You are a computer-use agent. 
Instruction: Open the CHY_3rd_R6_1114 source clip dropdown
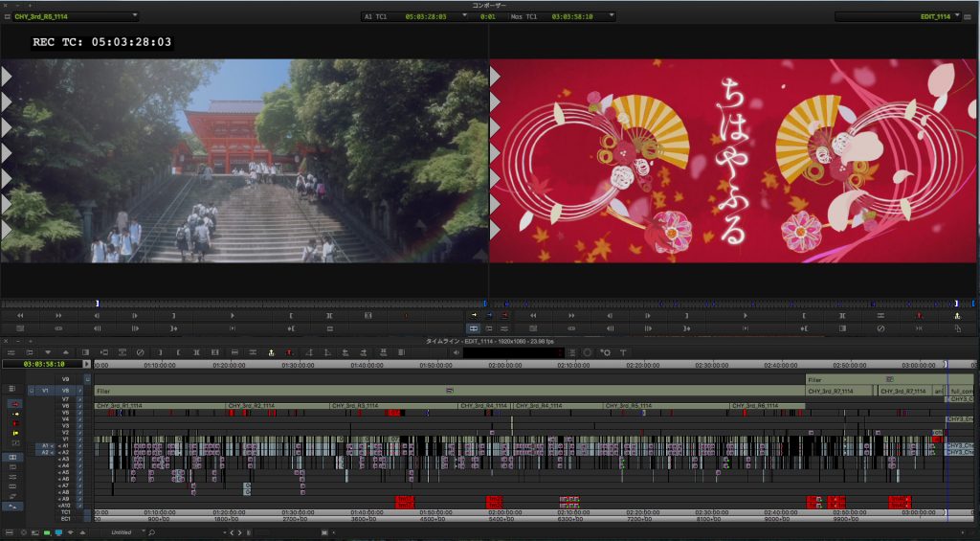point(135,16)
